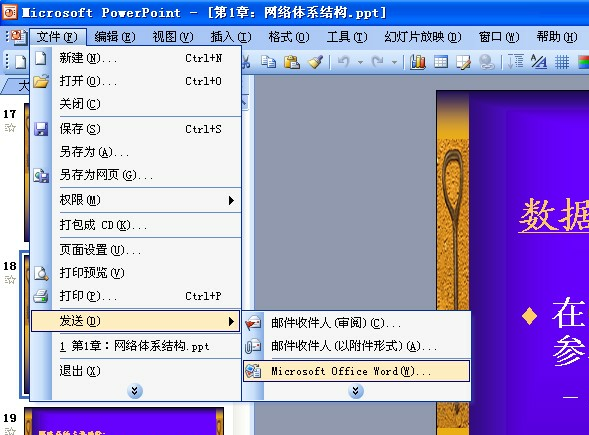Open recent file 第1章：网络体系结构.ppt
This screenshot has width=589, height=435.
click(135, 346)
